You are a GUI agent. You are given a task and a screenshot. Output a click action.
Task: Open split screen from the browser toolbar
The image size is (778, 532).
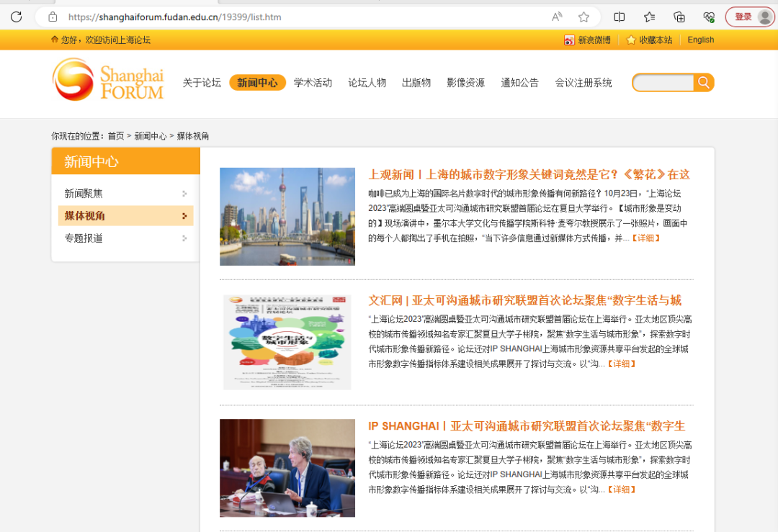(620, 17)
